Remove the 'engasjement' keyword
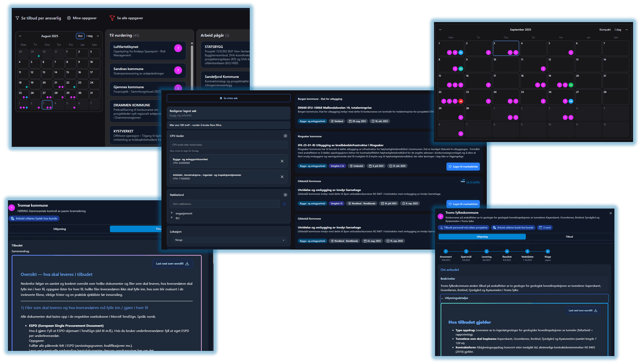 [171, 213]
